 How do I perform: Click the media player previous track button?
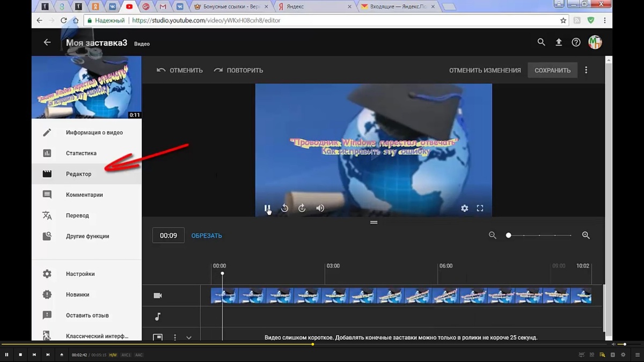click(34, 354)
